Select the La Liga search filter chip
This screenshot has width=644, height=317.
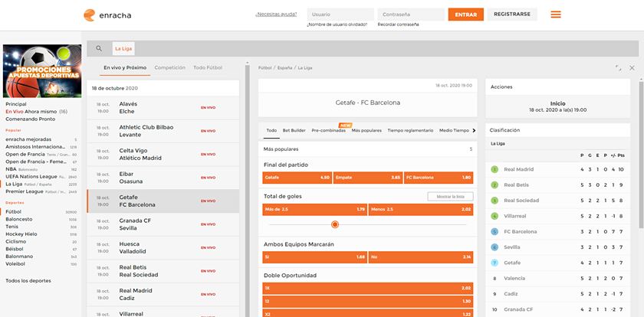point(123,48)
